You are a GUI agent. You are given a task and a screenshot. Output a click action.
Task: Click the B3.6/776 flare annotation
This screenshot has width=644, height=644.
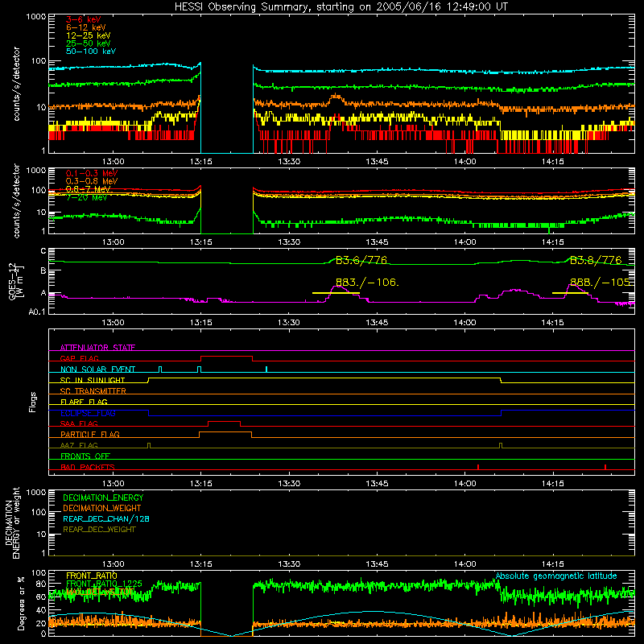click(361, 260)
